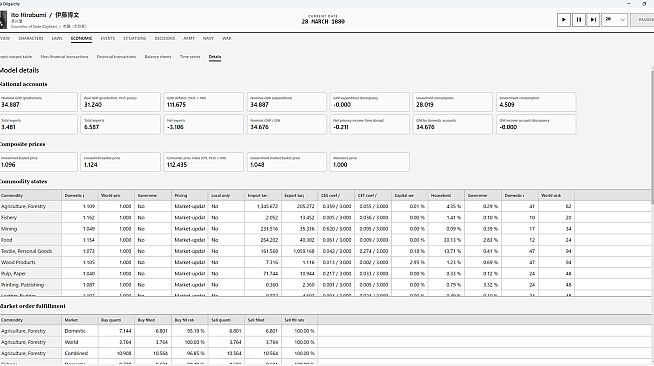
Task: Switch to Non-financial transactions sub-tab
Action: click(64, 57)
